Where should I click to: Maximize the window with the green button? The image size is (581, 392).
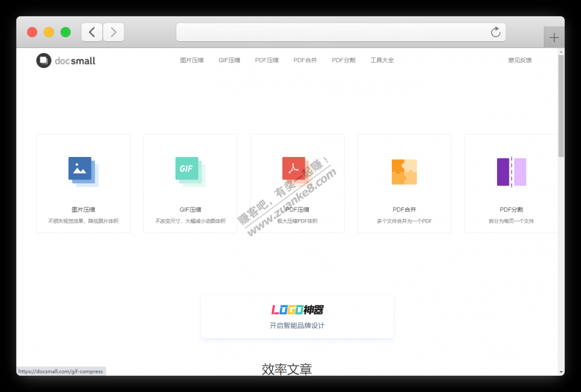(x=66, y=32)
